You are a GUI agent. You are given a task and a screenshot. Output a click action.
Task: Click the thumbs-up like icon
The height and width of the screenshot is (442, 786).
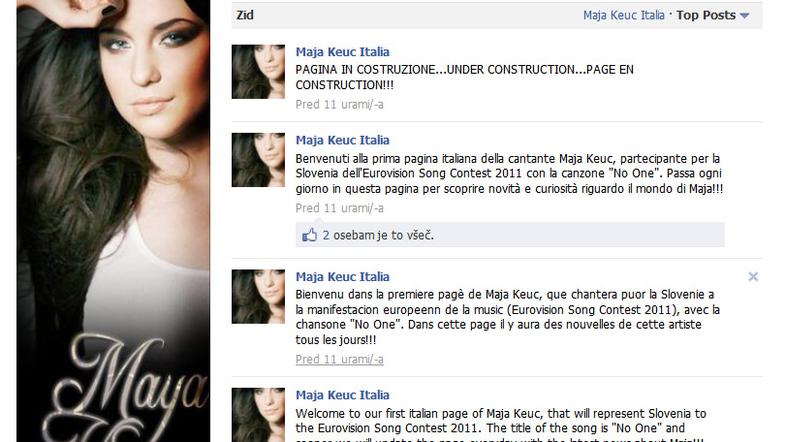point(309,235)
